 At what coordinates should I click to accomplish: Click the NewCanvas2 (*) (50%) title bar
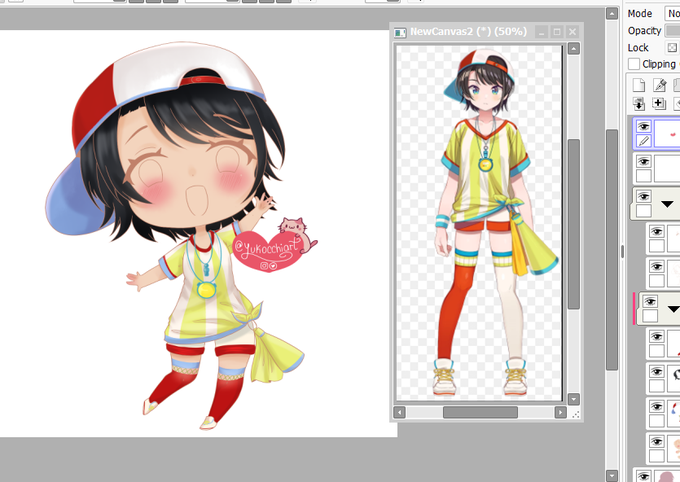coord(468,32)
